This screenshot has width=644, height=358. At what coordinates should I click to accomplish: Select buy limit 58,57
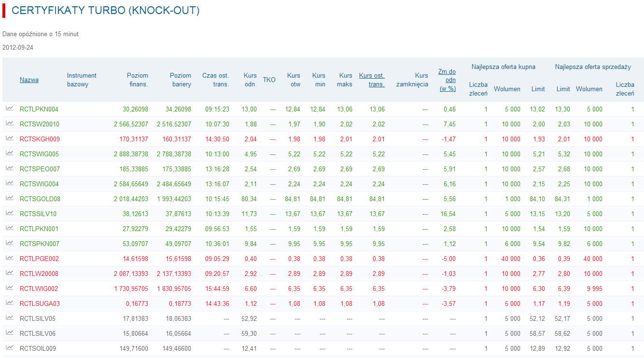(x=537, y=334)
